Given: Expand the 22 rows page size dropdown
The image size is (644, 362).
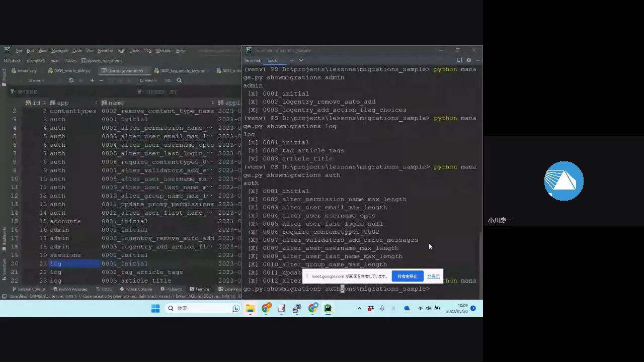Looking at the screenshot, I should [x=36, y=80].
